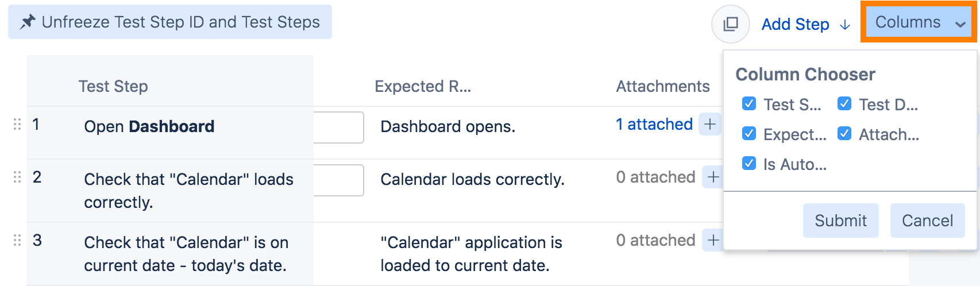The width and height of the screenshot is (980, 286).
Task: Click drag handle icon for step 3
Action: click(x=17, y=240)
